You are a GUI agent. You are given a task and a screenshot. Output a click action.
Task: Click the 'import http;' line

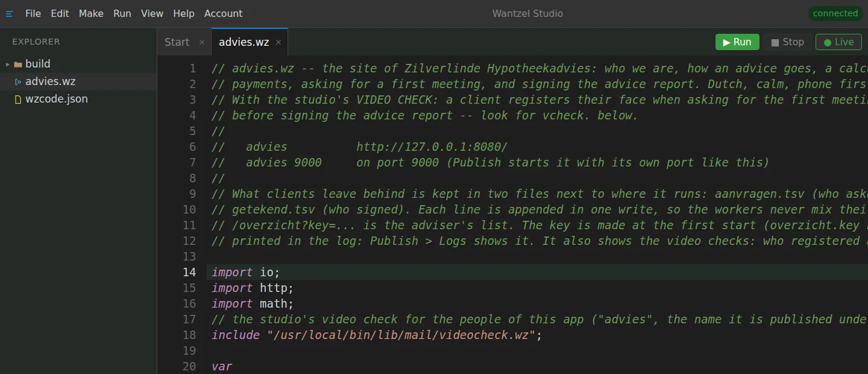pos(253,288)
